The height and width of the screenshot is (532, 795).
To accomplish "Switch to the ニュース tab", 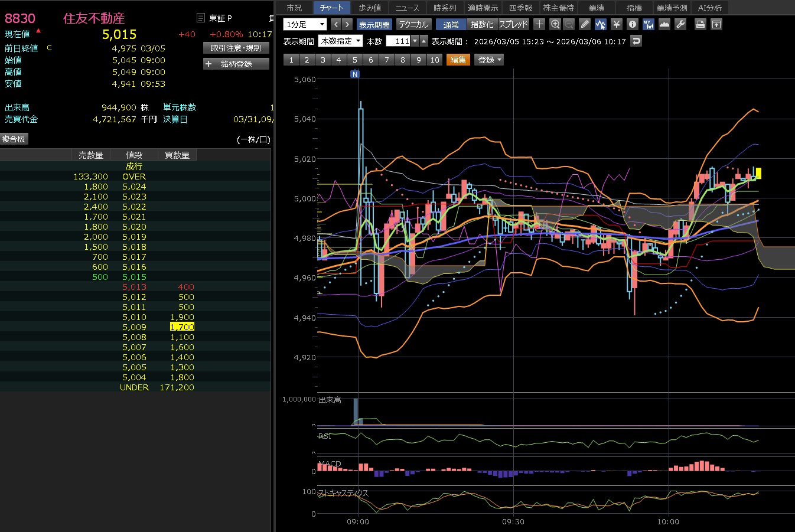I will point(407,8).
